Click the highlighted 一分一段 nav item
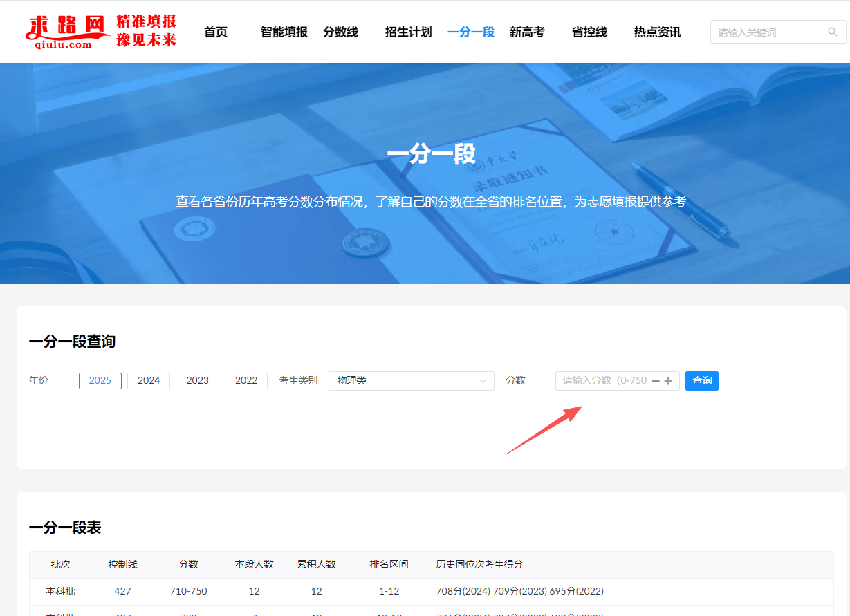The width and height of the screenshot is (850, 616). click(471, 31)
